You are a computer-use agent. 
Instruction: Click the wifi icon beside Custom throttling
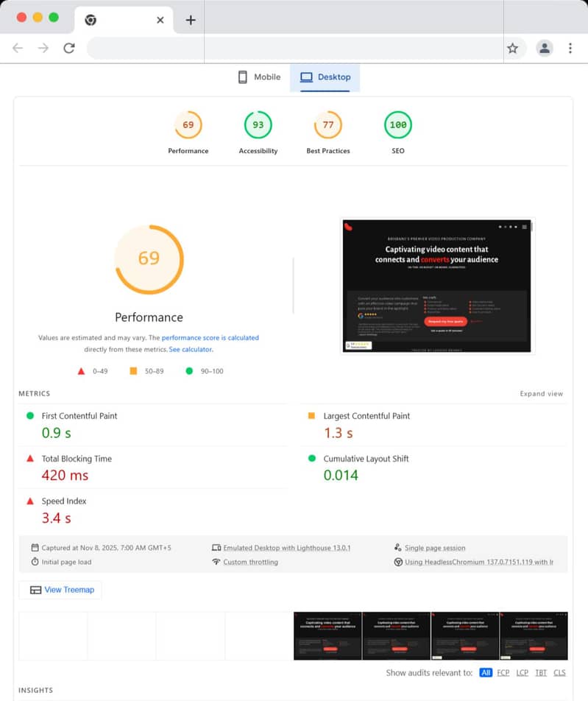216,562
